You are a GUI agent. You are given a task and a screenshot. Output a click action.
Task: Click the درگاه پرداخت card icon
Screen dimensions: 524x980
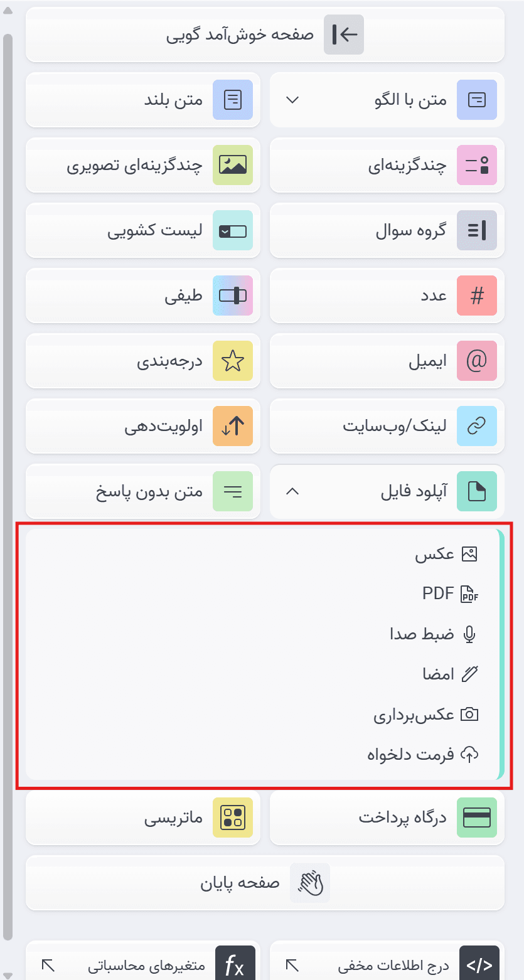click(476, 818)
